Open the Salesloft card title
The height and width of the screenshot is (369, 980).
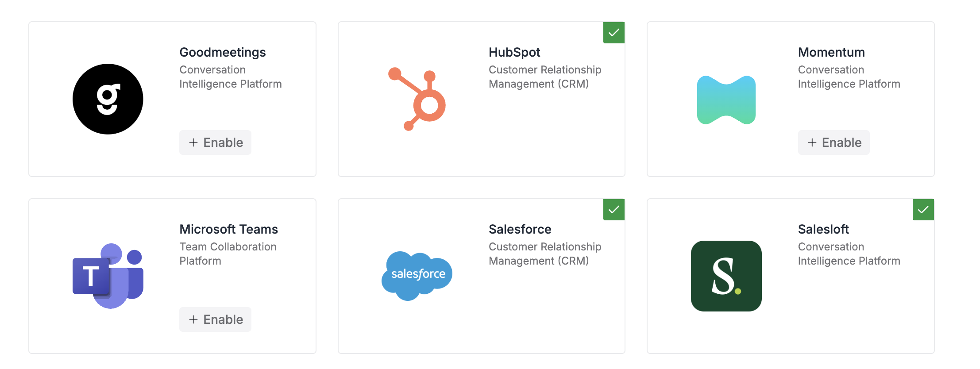[823, 229]
